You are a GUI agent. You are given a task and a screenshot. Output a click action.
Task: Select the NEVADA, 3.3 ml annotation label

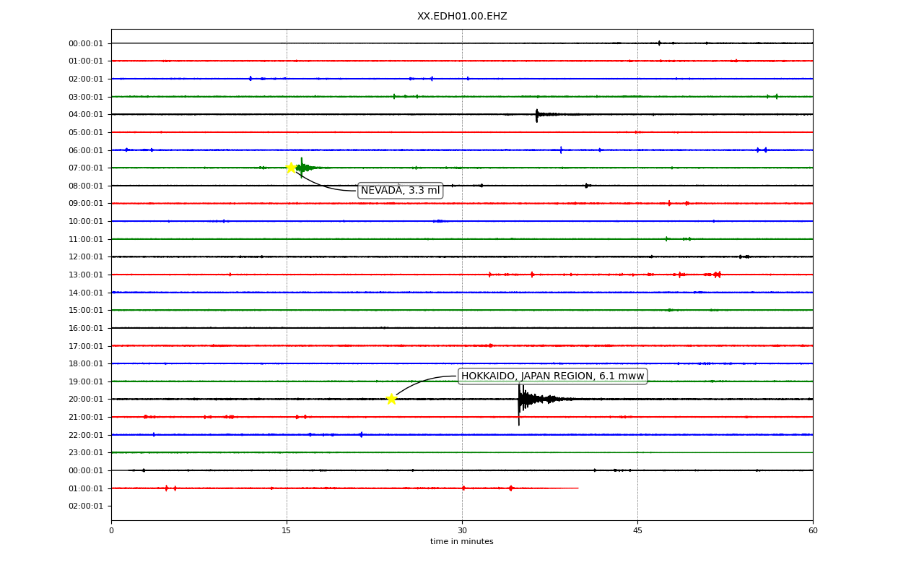[400, 191]
